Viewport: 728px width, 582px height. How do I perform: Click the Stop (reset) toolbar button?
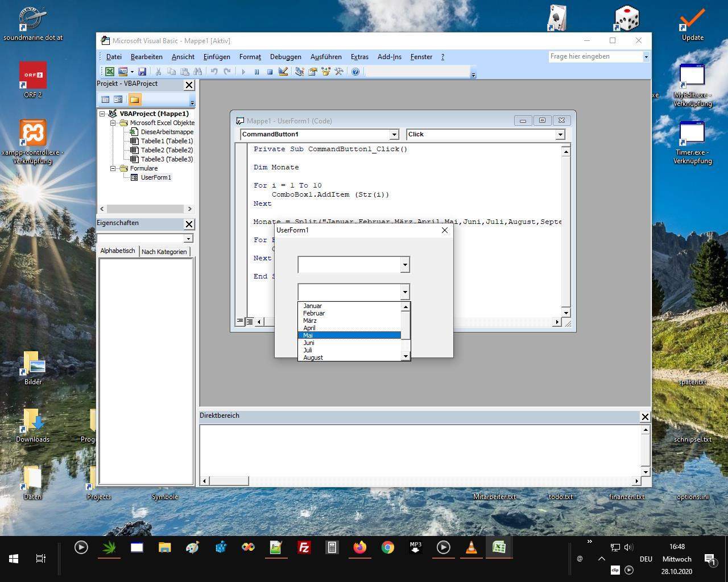[x=270, y=72]
